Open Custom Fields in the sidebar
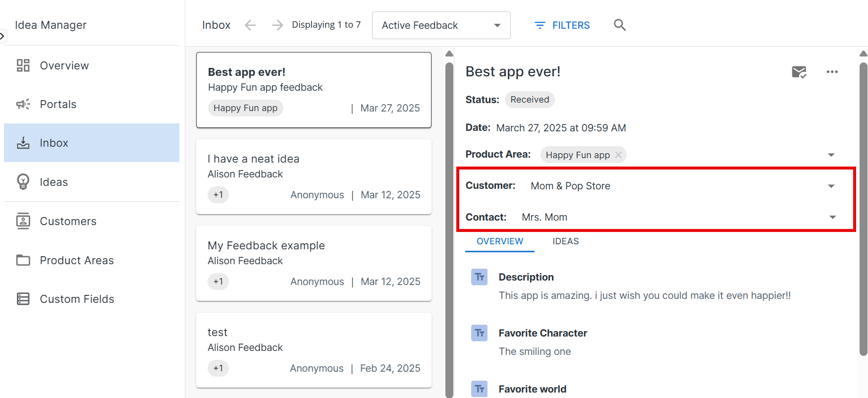 77,299
